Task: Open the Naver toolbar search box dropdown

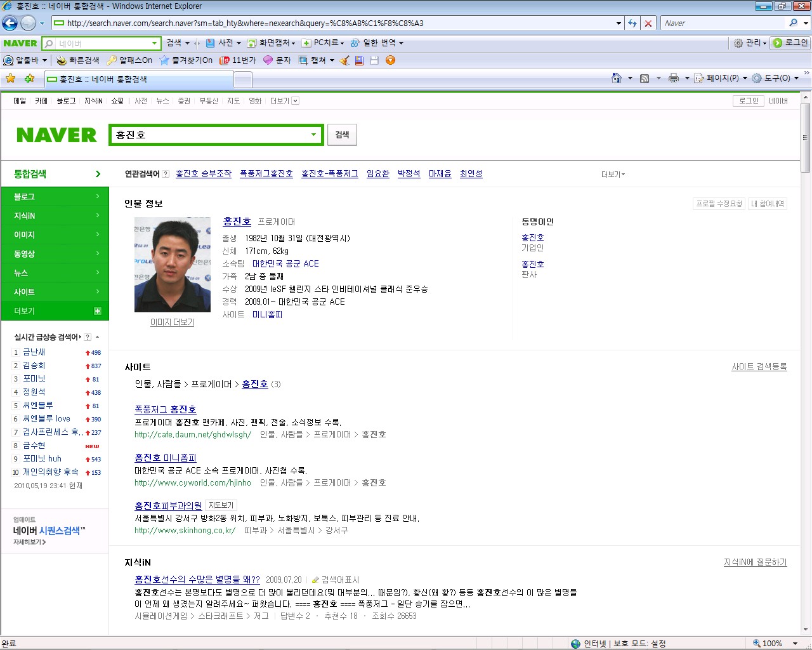Action: click(154, 43)
